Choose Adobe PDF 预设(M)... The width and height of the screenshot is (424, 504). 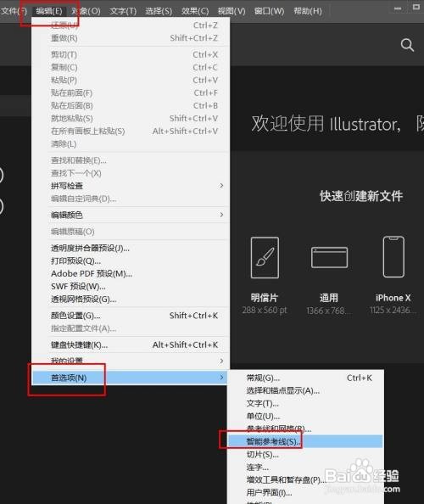(131, 273)
